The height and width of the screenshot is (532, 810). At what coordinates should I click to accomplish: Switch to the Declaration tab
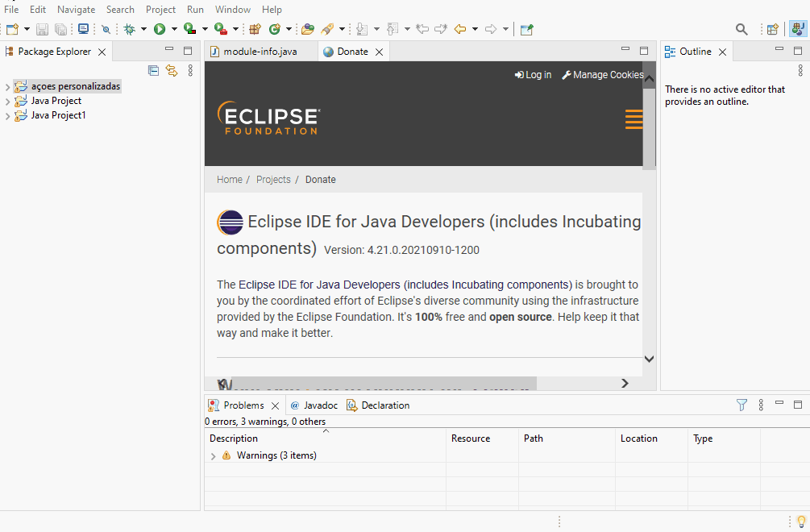click(378, 405)
